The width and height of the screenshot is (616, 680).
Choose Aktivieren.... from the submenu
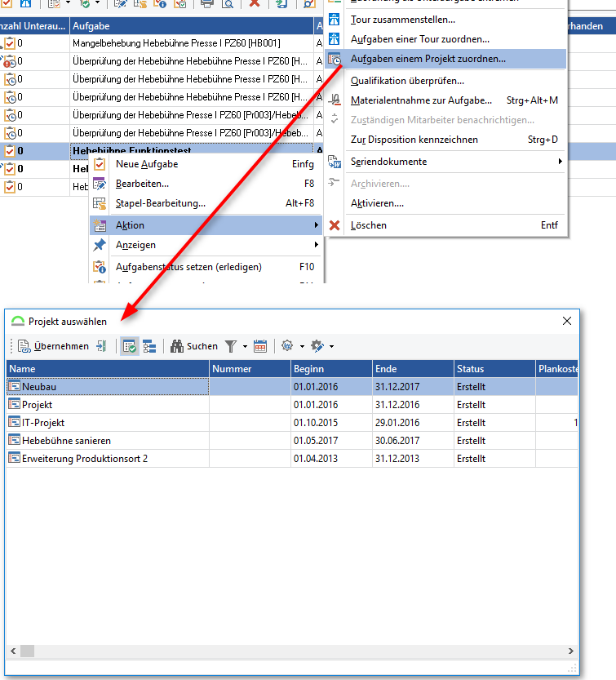[x=445, y=203]
